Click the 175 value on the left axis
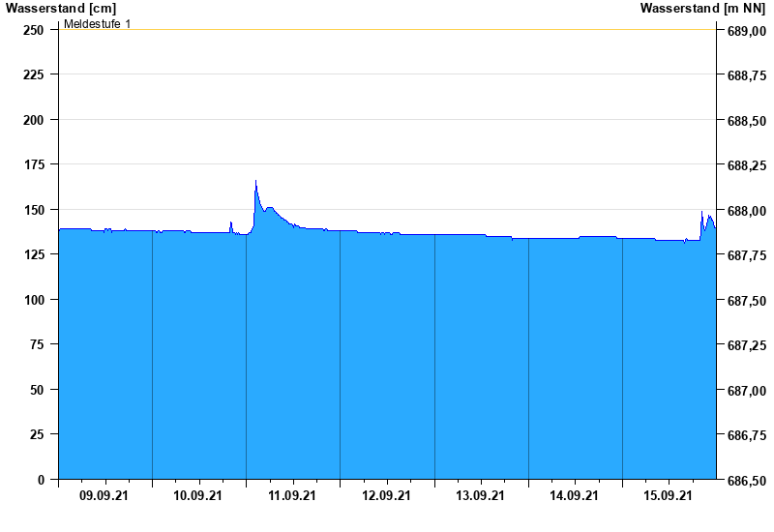The image size is (774, 532). coord(34,164)
